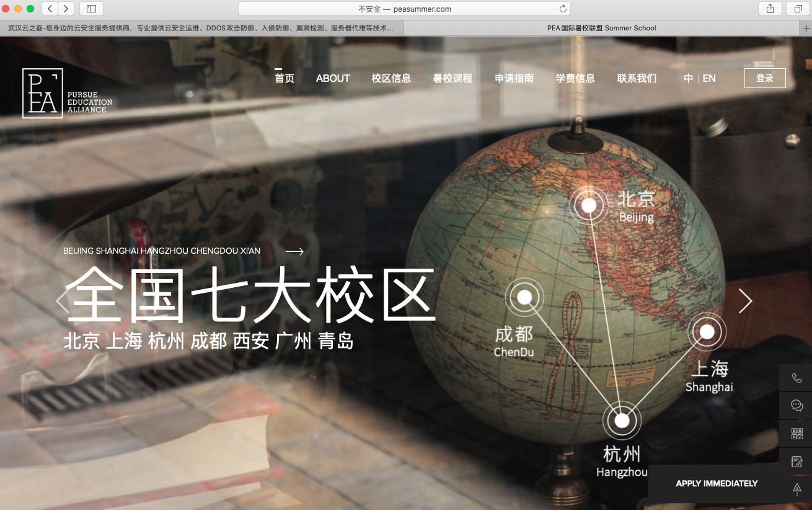Show the QR code icon on sidebar

(x=797, y=434)
